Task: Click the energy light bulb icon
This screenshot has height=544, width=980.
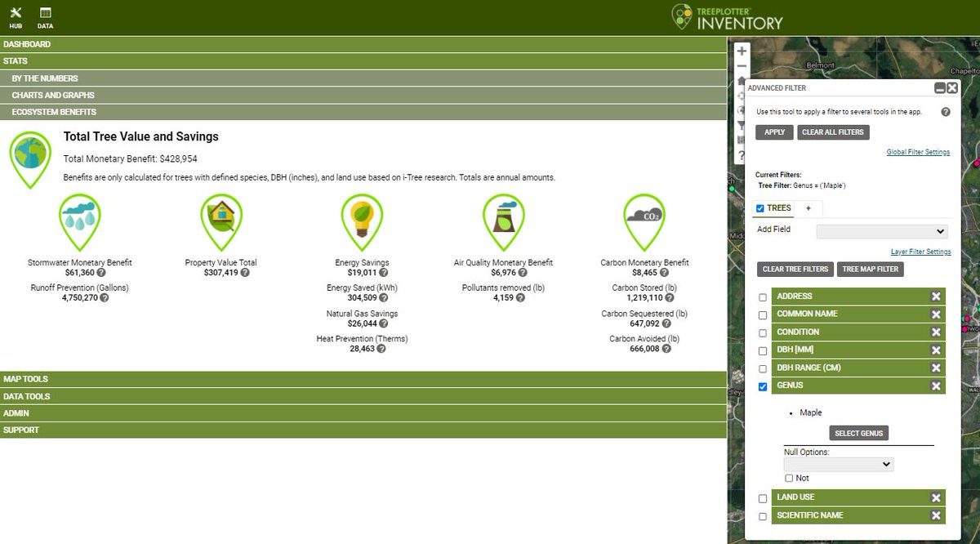Action: pos(361,222)
